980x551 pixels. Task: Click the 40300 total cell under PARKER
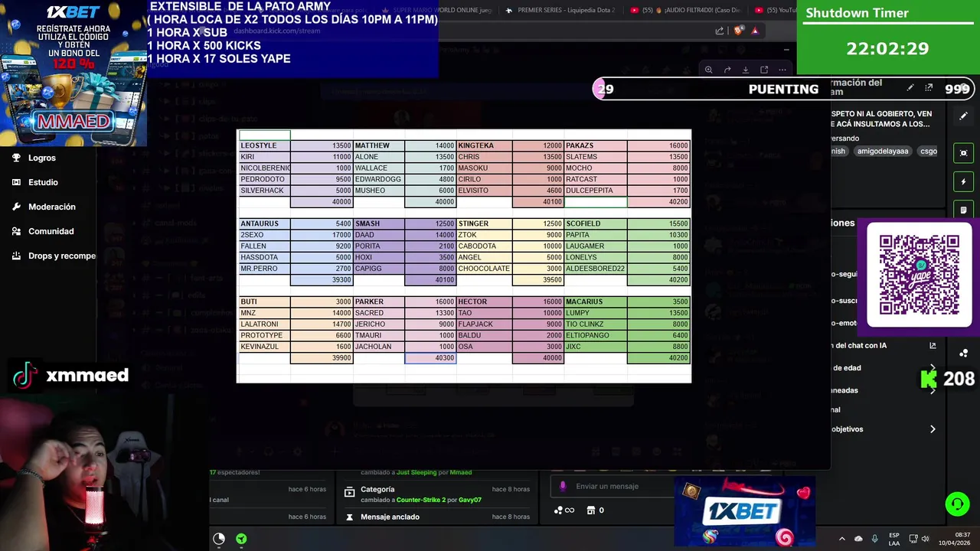click(x=430, y=358)
